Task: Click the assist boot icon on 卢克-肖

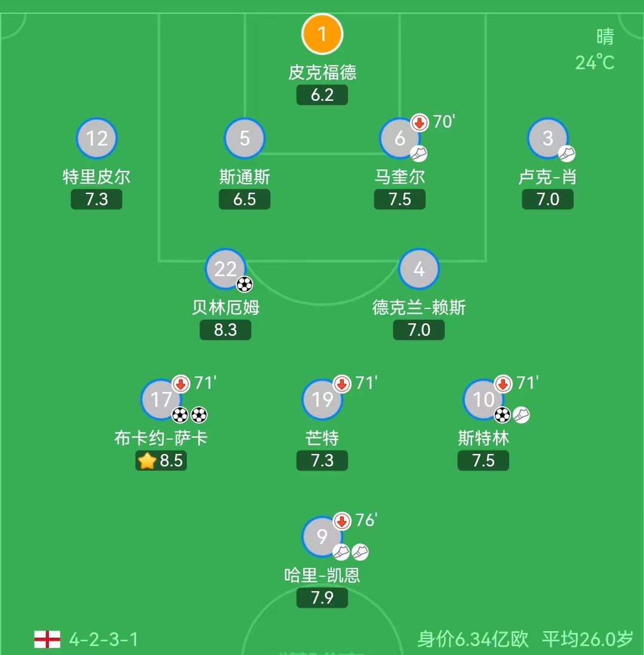Action: [x=566, y=154]
